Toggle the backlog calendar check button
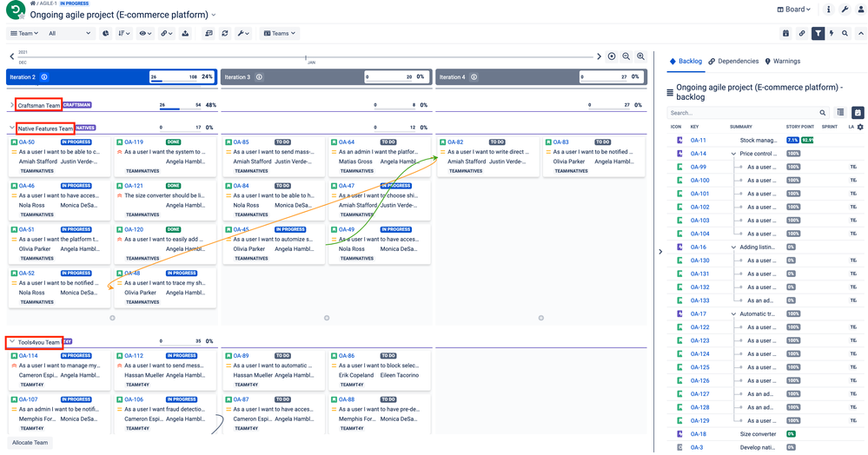Screen dimensions: 868x455 858,112
